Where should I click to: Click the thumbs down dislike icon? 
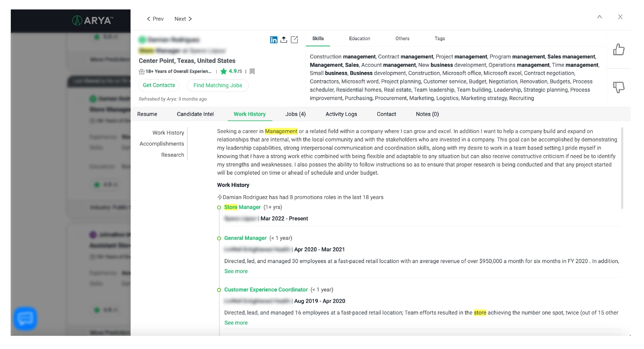coord(619,87)
